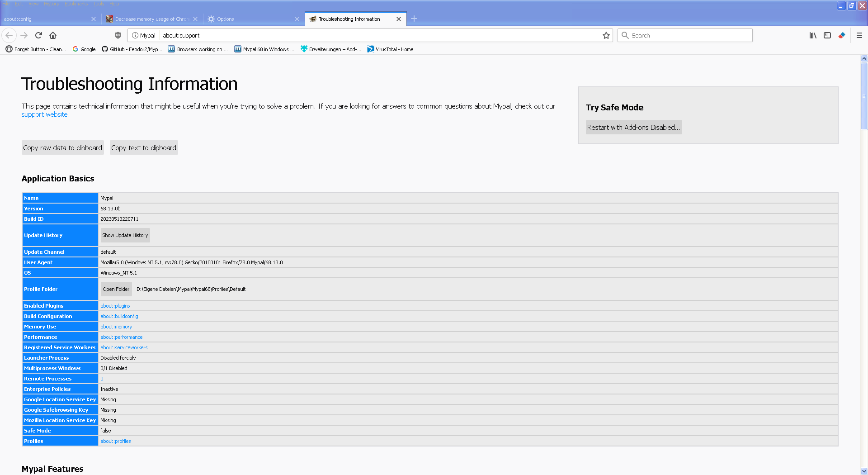Open the History menu
Viewport: 868px width, 475px height.
(x=52, y=4)
